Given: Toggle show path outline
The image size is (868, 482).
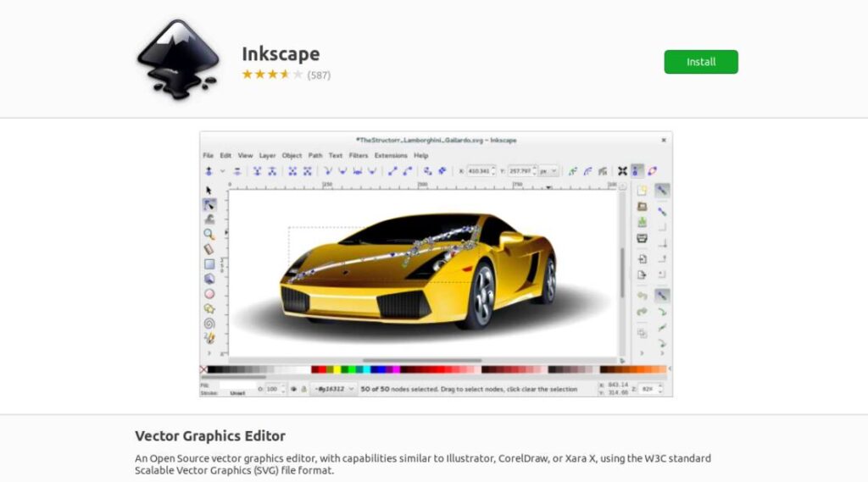Looking at the screenshot, I should click(x=652, y=172).
